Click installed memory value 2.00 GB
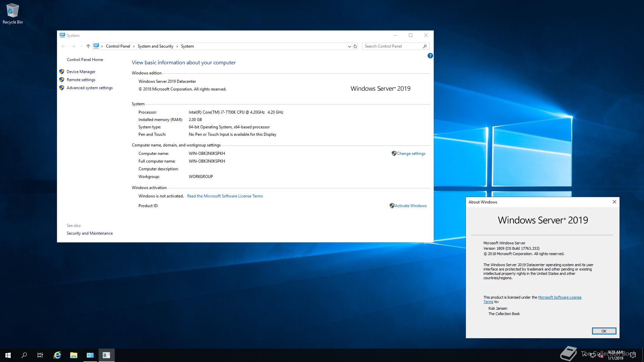 tap(195, 120)
